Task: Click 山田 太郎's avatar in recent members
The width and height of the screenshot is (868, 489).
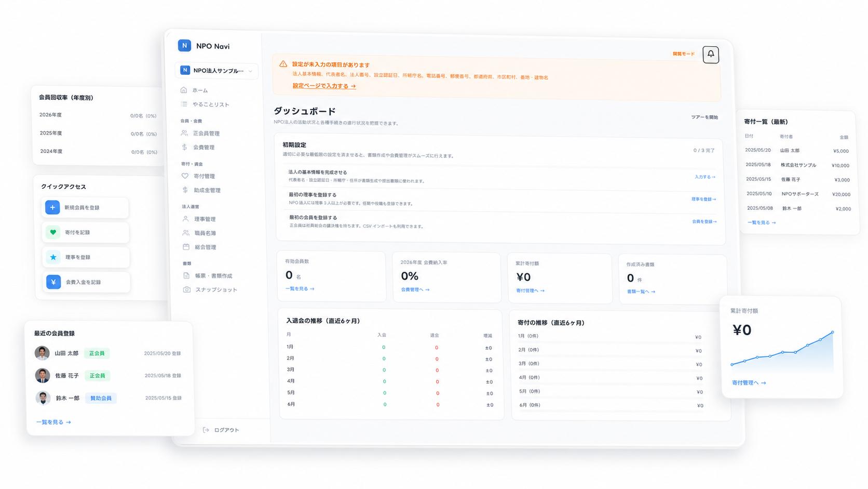Action: tap(42, 353)
